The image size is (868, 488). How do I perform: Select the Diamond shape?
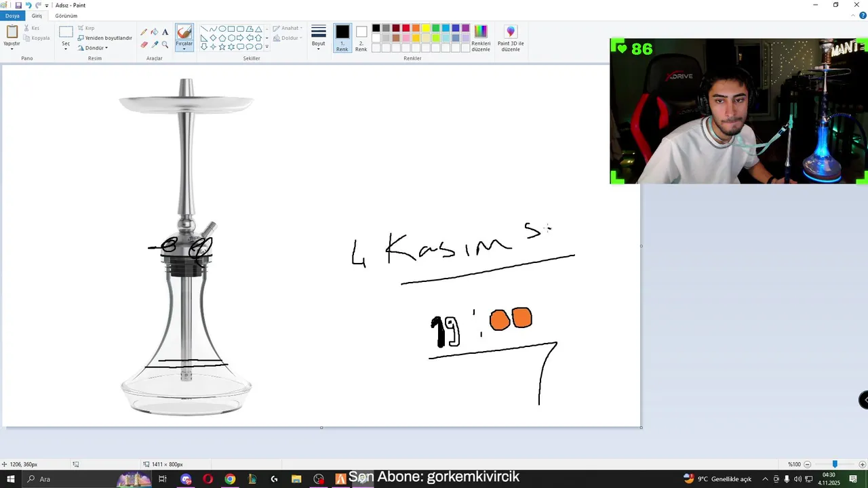213,38
